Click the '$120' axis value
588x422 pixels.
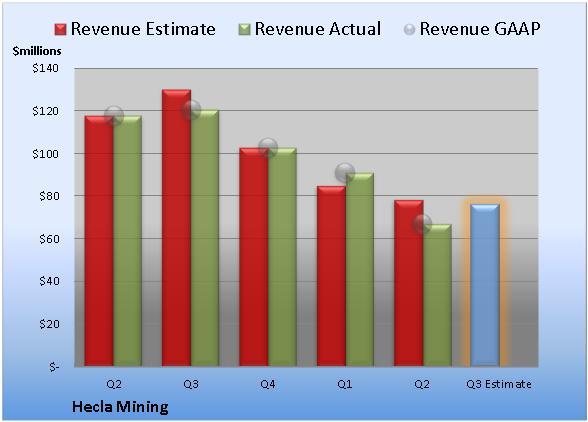(x=45, y=111)
